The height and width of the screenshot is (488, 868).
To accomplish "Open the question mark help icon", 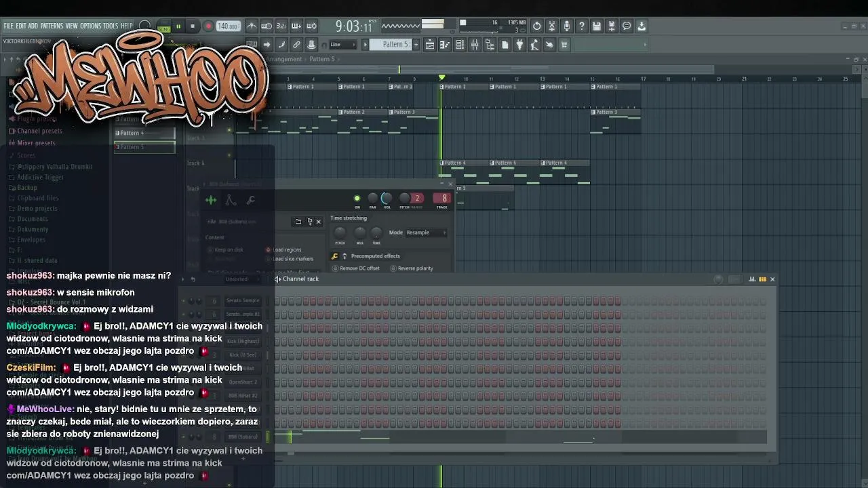I will [582, 26].
